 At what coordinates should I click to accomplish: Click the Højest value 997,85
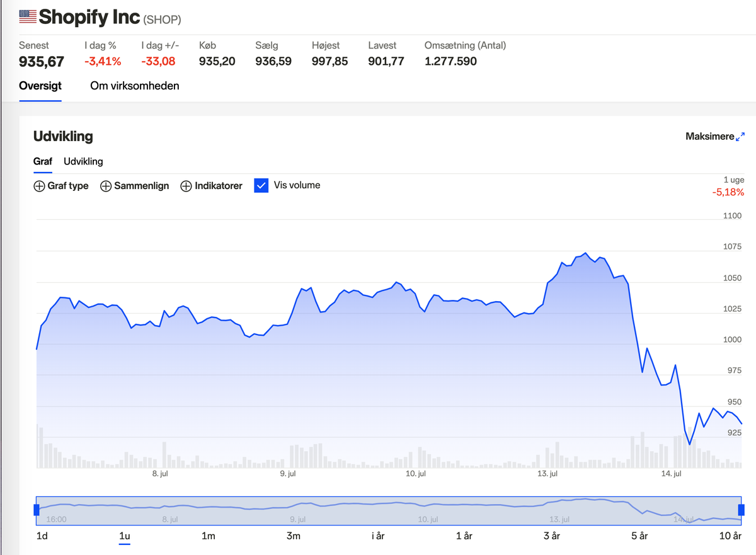click(330, 61)
